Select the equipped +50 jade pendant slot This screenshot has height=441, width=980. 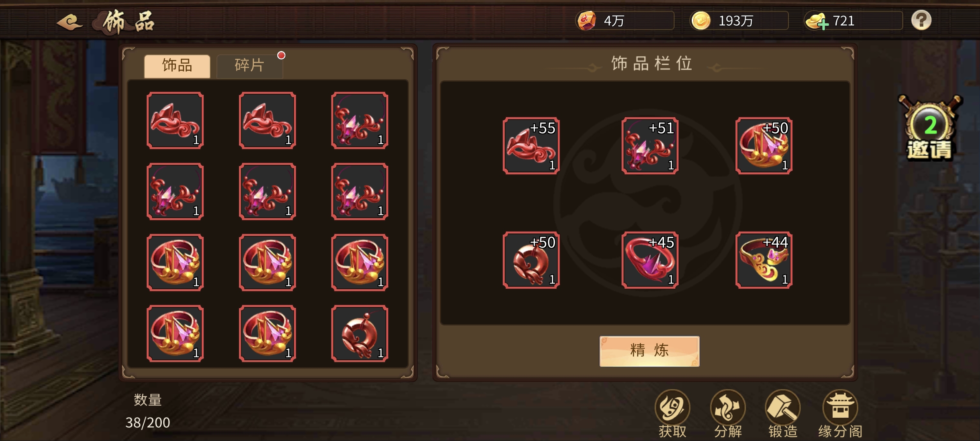click(531, 260)
